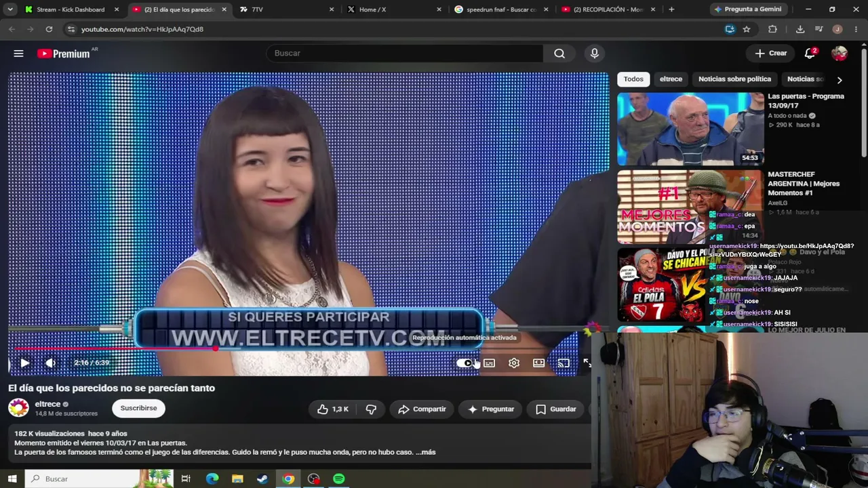Image resolution: width=868 pixels, height=488 pixels.
Task: Click the Pregunta a Gemini button
Action: tap(748, 9)
